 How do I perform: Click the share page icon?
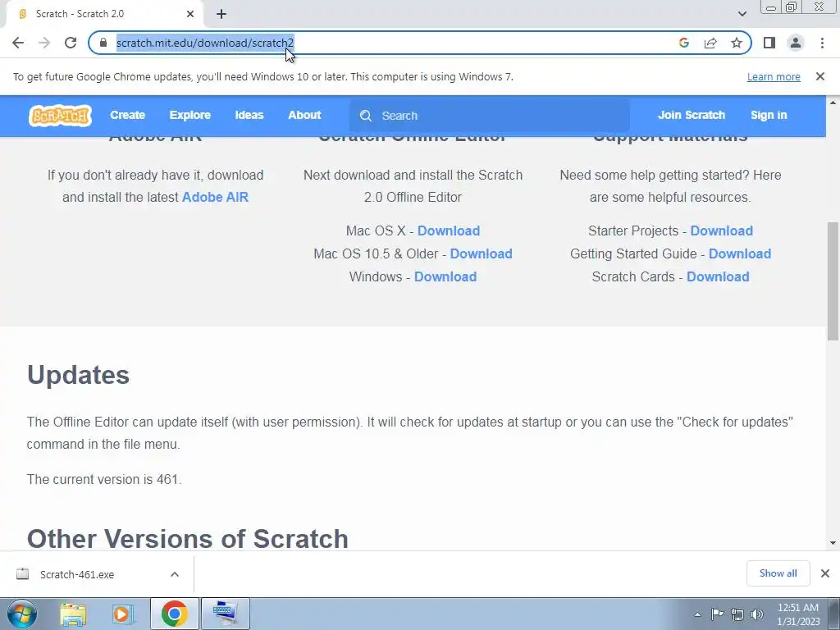710,43
